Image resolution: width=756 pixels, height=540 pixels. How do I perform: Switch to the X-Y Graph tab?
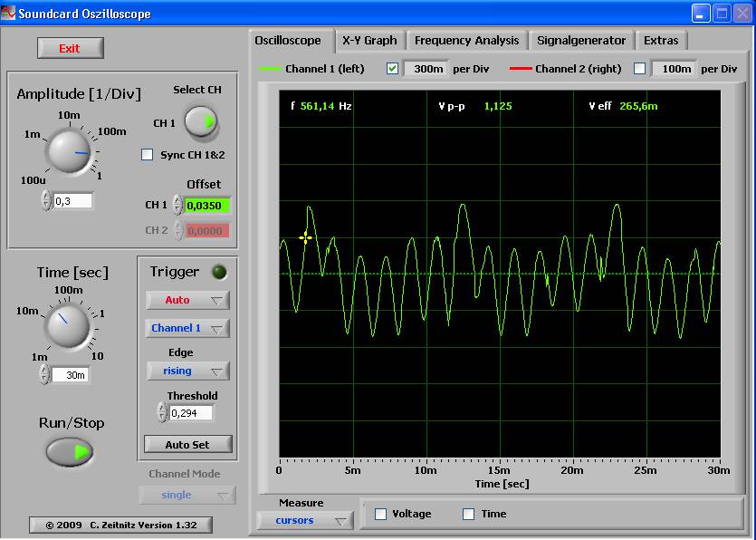(x=369, y=41)
